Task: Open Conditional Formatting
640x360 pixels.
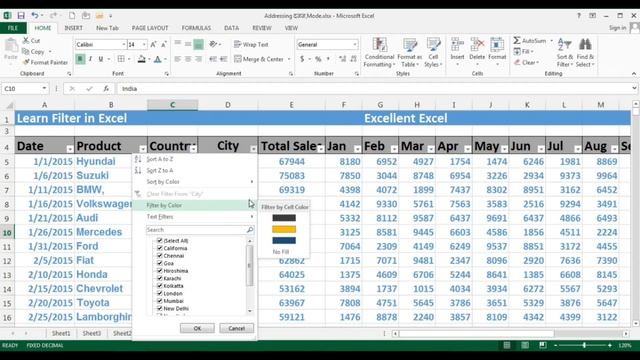Action: click(x=379, y=52)
